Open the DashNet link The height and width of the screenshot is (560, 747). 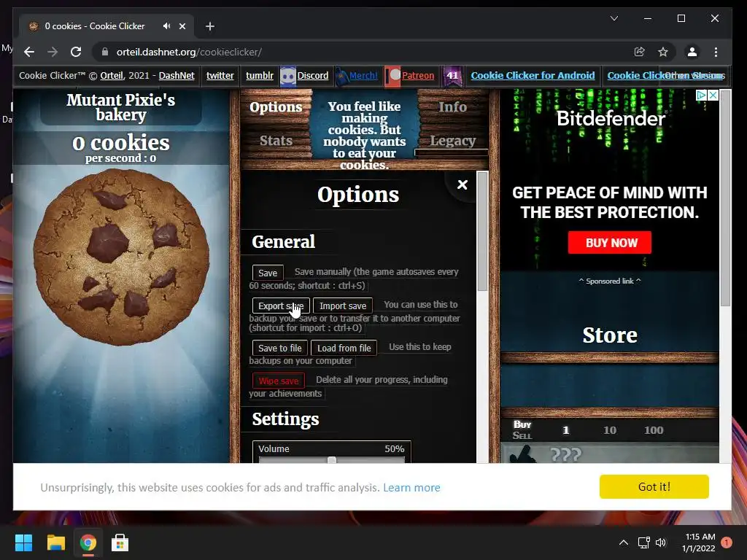(x=177, y=75)
